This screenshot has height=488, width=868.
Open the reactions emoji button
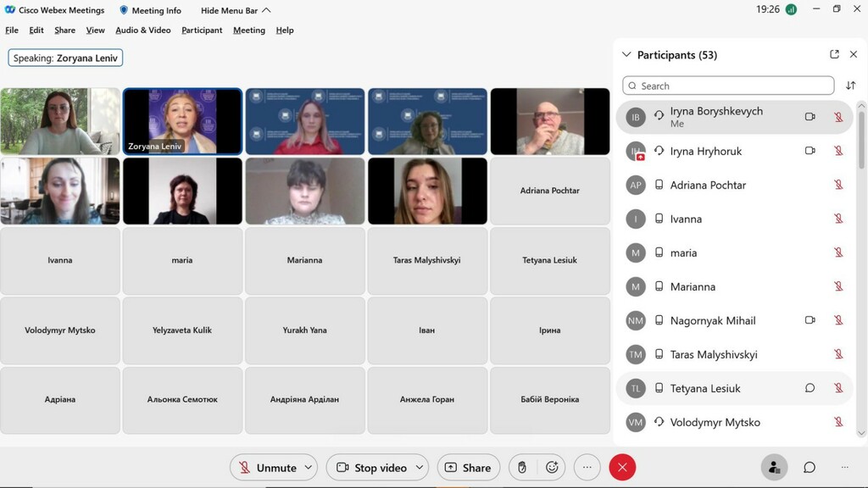[552, 468]
